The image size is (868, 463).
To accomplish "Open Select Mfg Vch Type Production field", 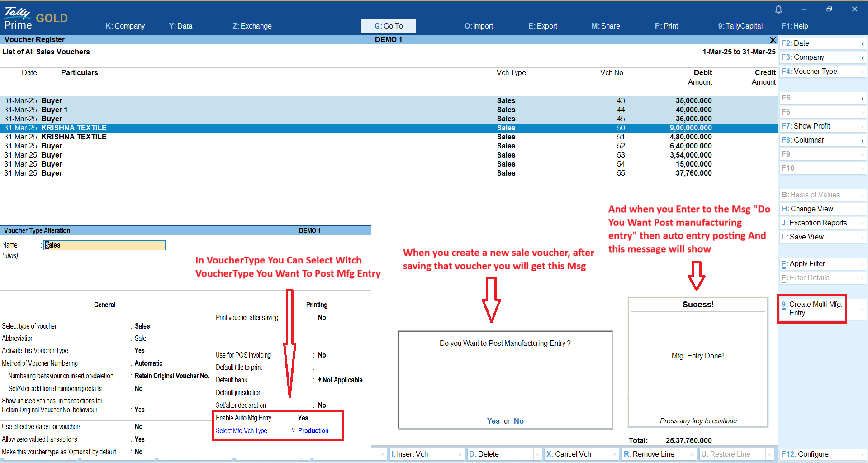I will pyautogui.click(x=313, y=431).
